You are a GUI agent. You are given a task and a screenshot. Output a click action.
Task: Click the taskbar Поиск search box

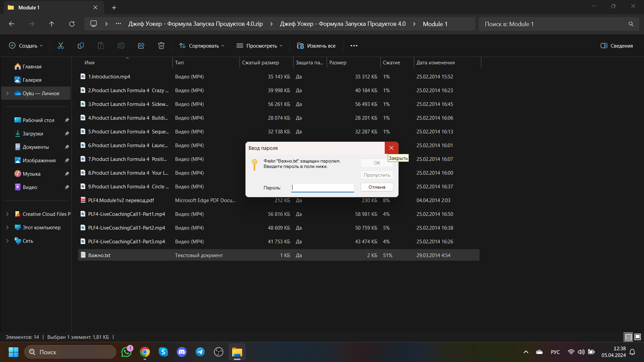click(70, 352)
